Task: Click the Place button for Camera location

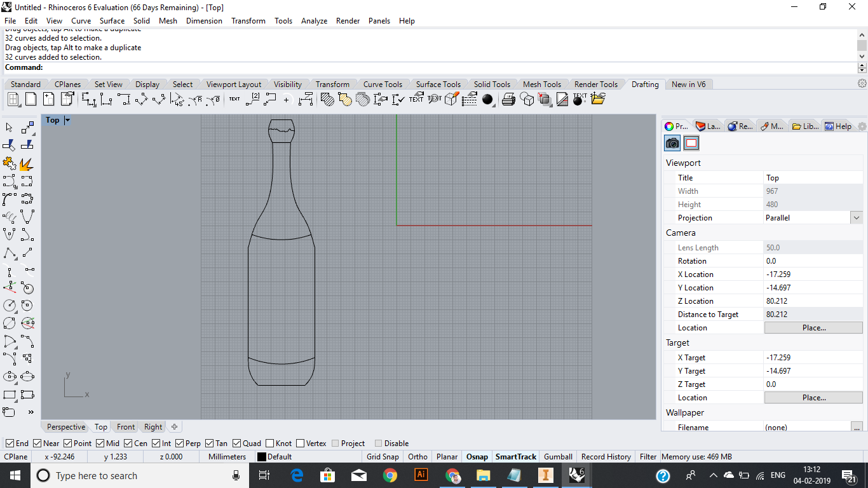Action: (813, 328)
